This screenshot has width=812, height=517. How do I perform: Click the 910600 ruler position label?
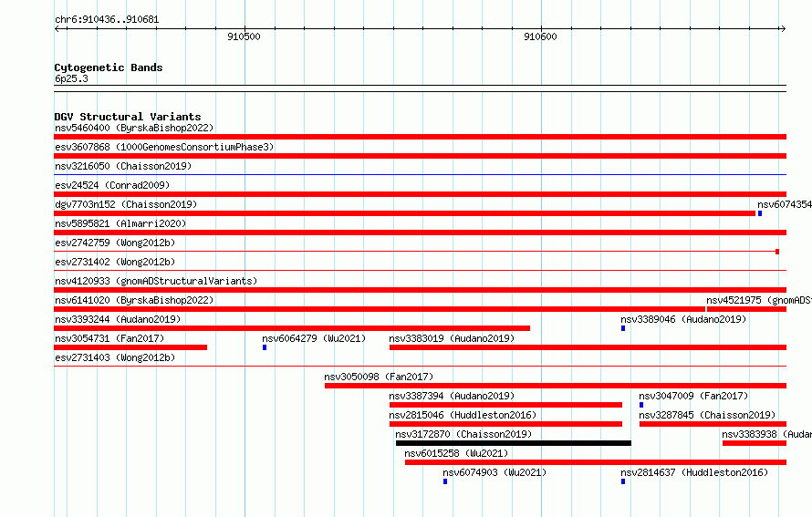(540, 36)
